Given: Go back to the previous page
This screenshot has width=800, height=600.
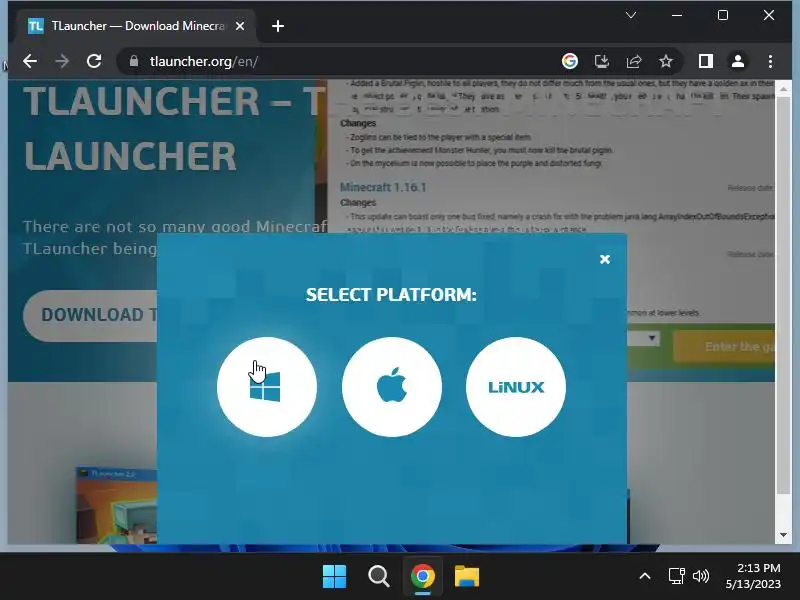Looking at the screenshot, I should point(30,62).
